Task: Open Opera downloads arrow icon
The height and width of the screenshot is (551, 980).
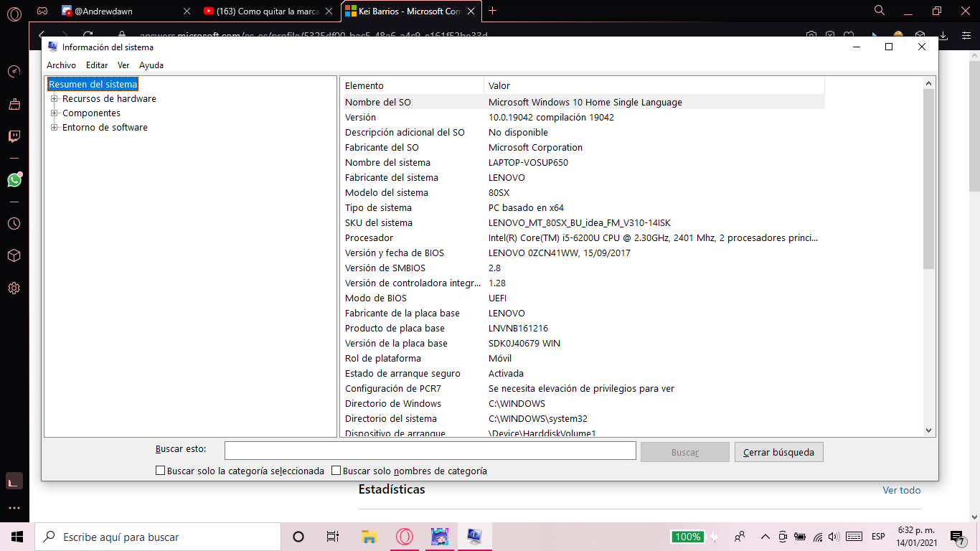Action: tap(943, 35)
